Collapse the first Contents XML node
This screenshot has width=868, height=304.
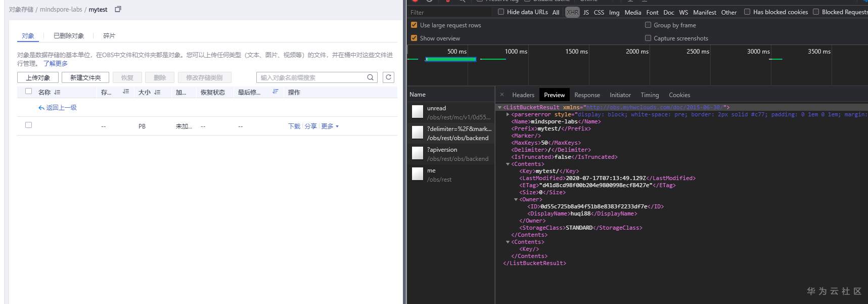(508, 164)
